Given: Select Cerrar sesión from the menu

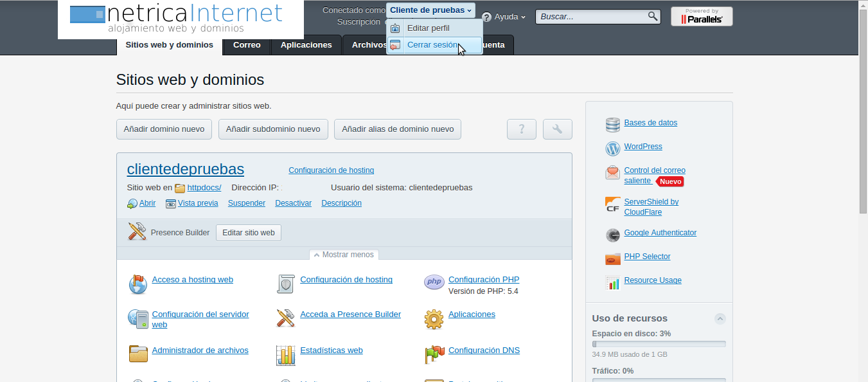Looking at the screenshot, I should 432,45.
